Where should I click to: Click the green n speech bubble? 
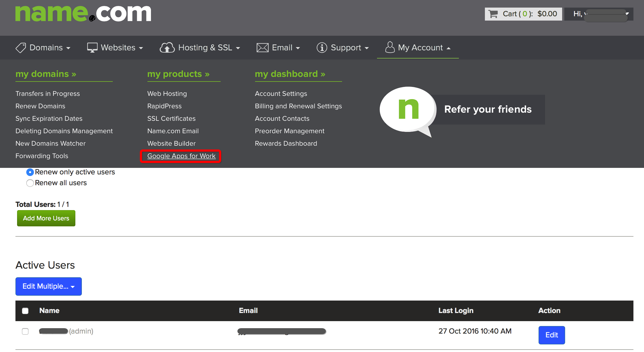pos(408,109)
